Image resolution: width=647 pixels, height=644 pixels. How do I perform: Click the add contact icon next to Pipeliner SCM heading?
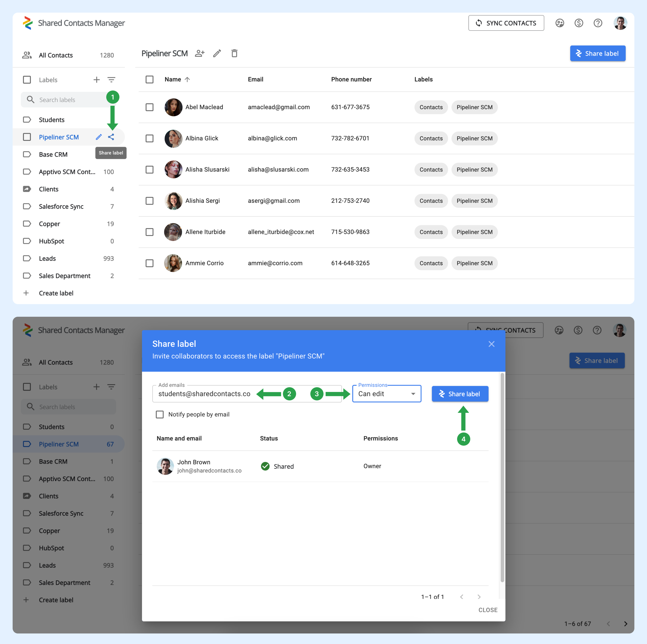(200, 53)
